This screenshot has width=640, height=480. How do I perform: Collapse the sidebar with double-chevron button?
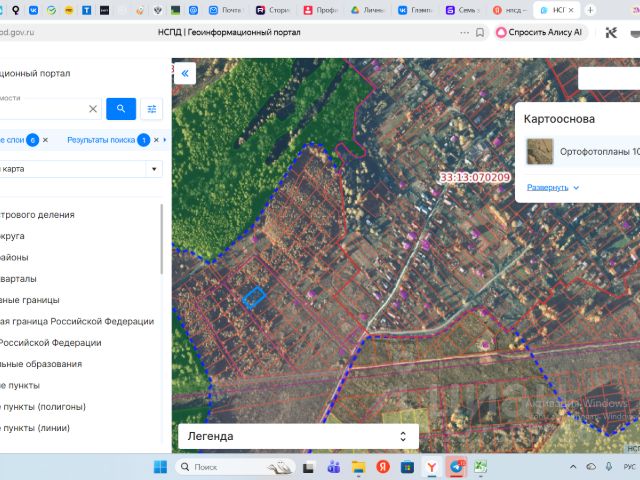click(x=184, y=73)
